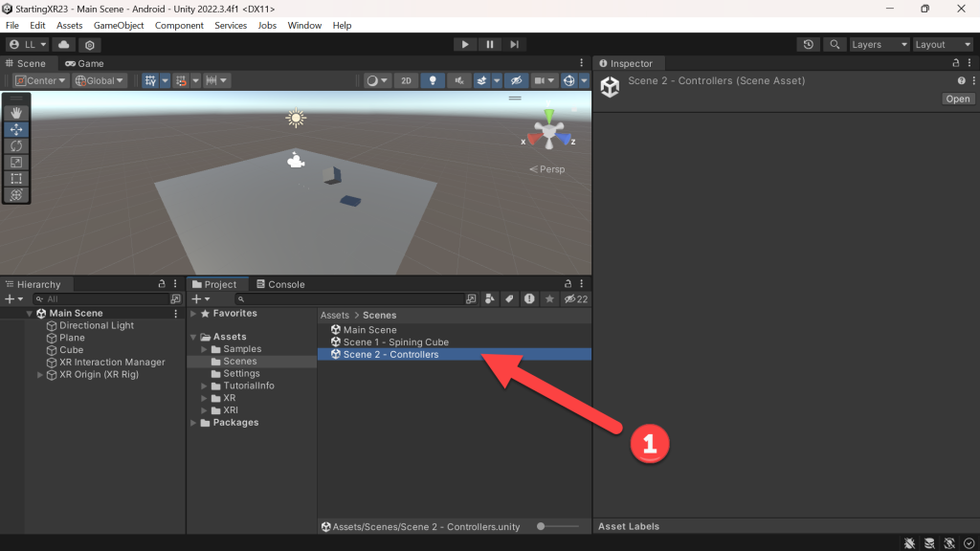
Task: Expand the XR Origin (XR Rig) object
Action: 40,375
